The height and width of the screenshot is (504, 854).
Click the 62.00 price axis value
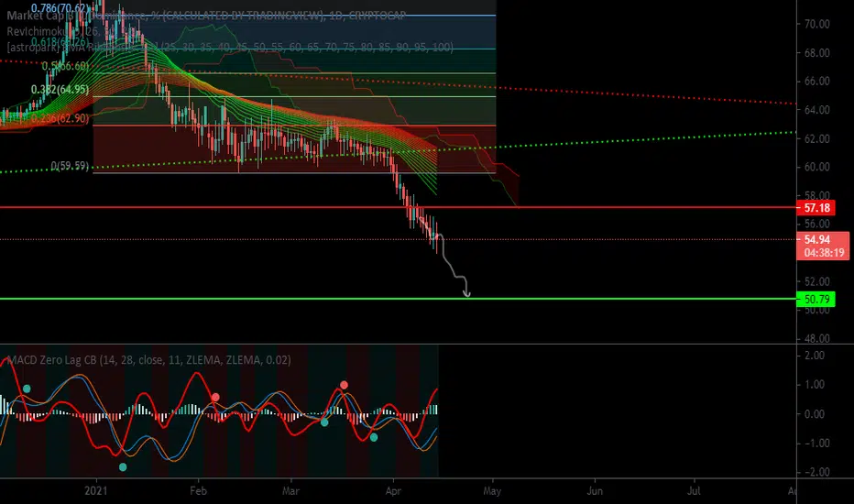817,139
